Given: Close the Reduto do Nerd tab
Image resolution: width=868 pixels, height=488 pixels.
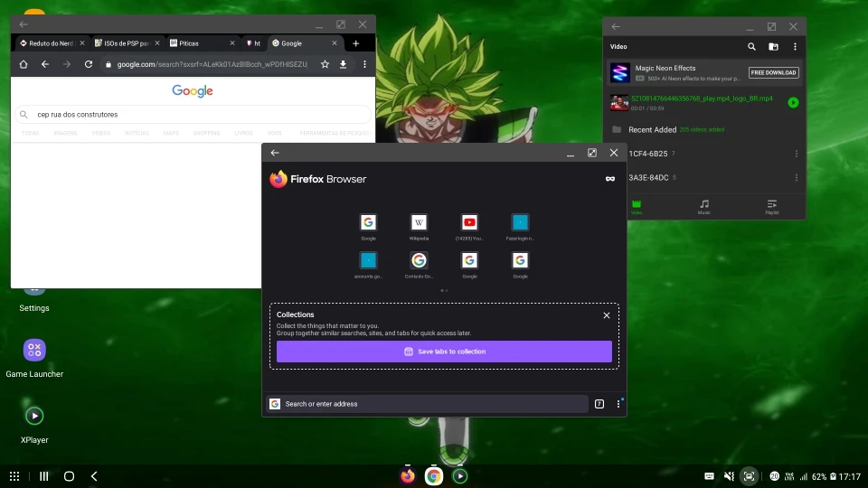Looking at the screenshot, I should point(82,43).
